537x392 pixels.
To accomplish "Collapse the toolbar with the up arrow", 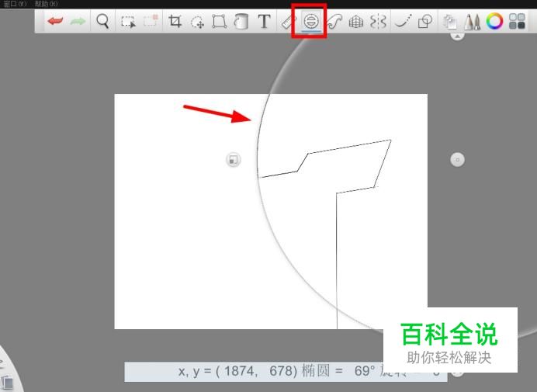I will point(457,36).
